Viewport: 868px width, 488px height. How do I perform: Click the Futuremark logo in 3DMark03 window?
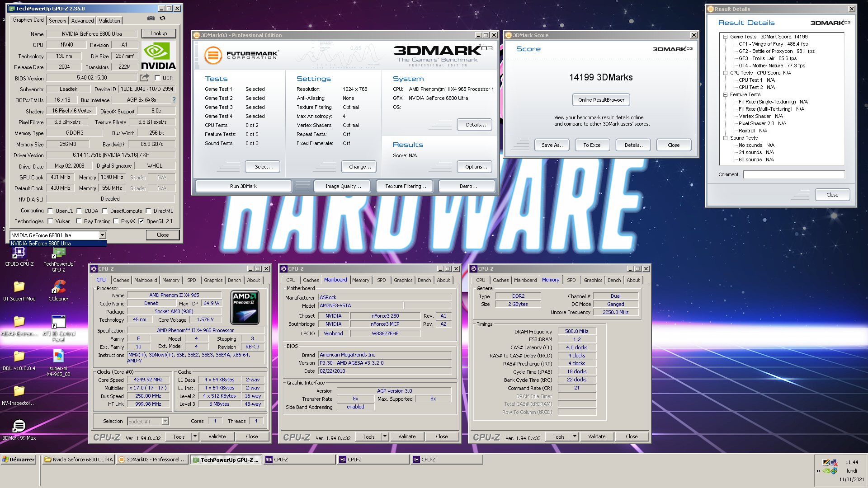pos(241,55)
